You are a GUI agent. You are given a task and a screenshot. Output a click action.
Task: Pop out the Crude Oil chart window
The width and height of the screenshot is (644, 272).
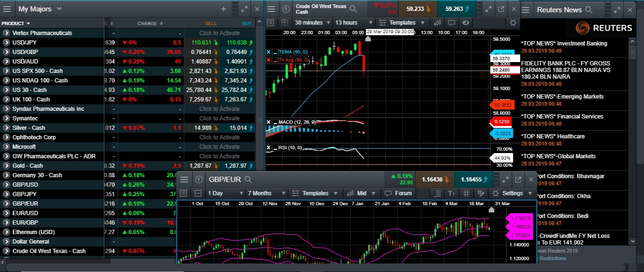[x=501, y=9]
